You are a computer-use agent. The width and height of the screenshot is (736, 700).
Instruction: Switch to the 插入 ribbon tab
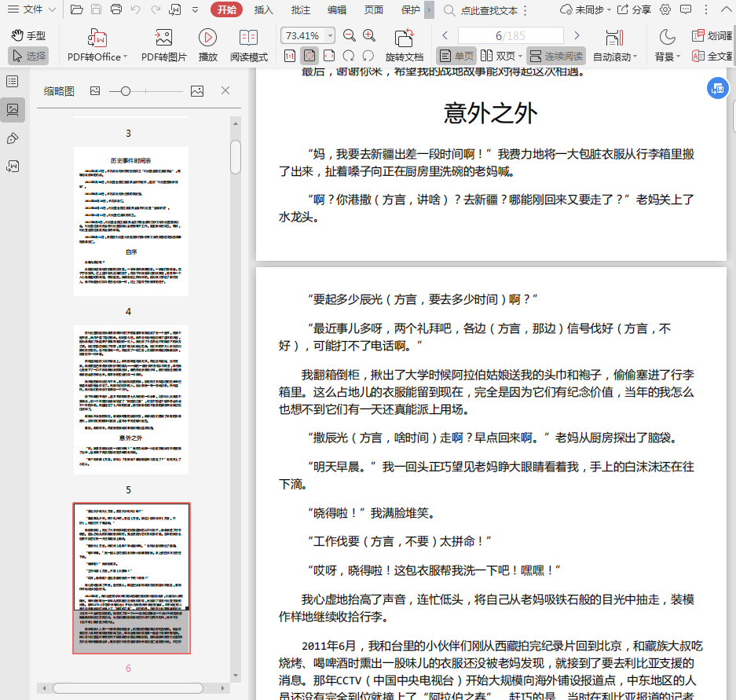pos(263,10)
